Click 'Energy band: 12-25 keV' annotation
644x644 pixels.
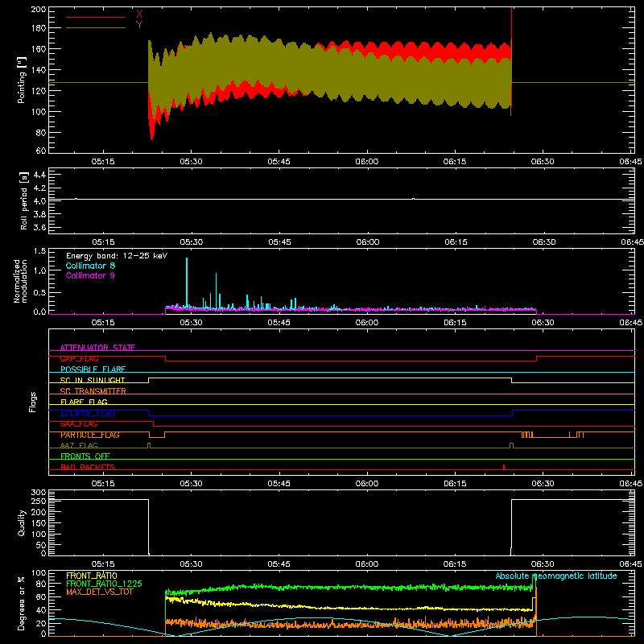pyautogui.click(x=117, y=256)
